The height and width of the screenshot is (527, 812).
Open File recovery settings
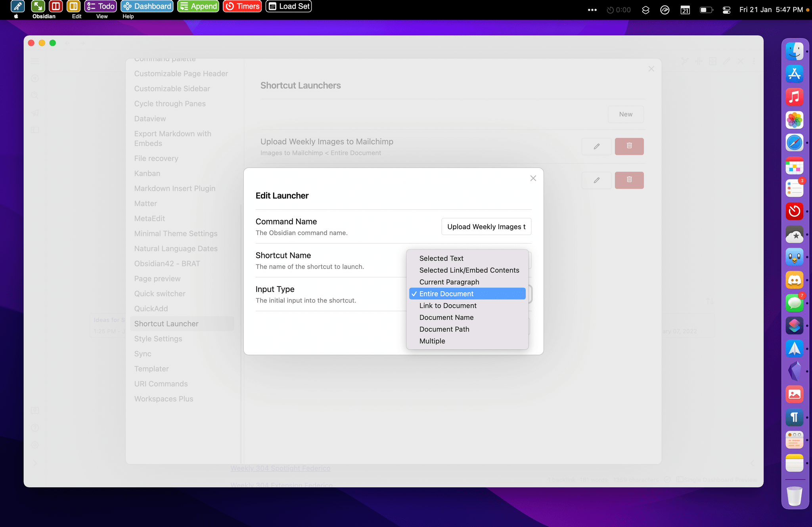pos(156,158)
